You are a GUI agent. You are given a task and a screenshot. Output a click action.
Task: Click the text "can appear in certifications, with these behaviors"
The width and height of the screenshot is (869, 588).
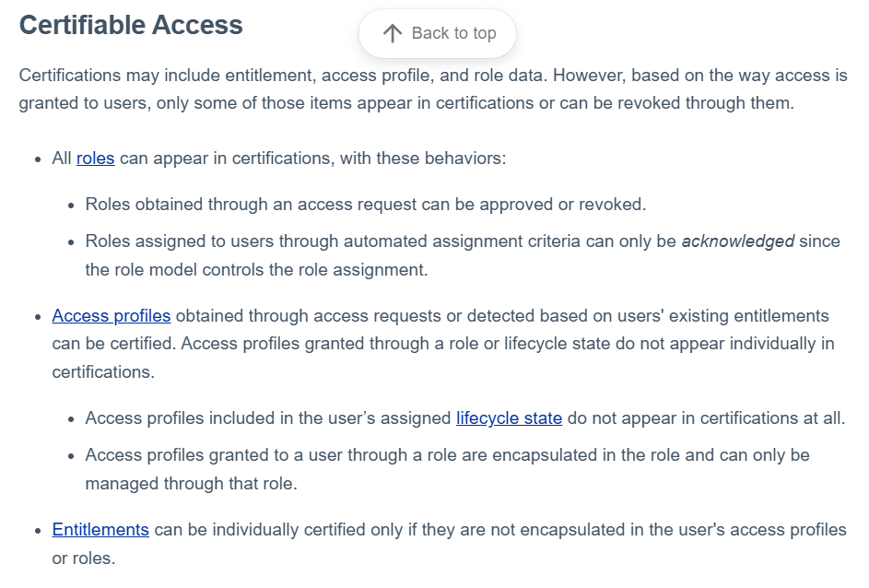[312, 159]
